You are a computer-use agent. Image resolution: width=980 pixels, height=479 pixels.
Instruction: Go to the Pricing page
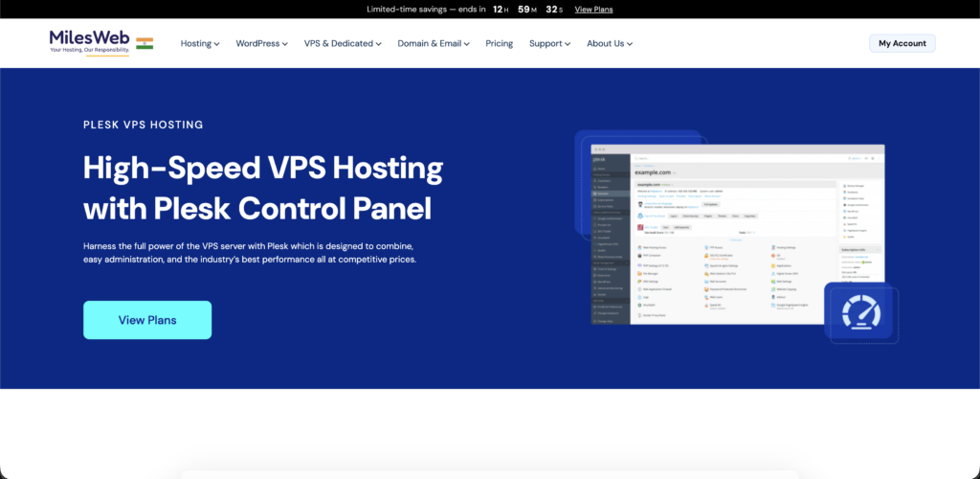(x=499, y=43)
